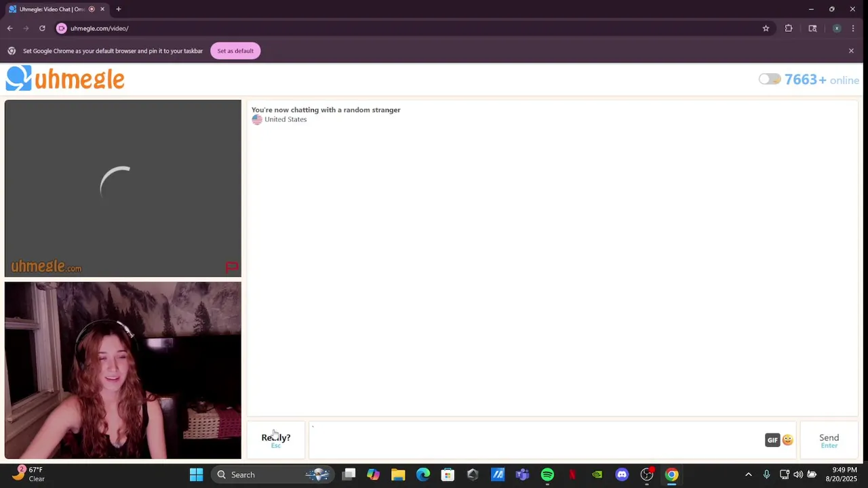The width and height of the screenshot is (868, 488).
Task: Click "You're now chatting with a random stranger" text
Action: pyautogui.click(x=326, y=110)
